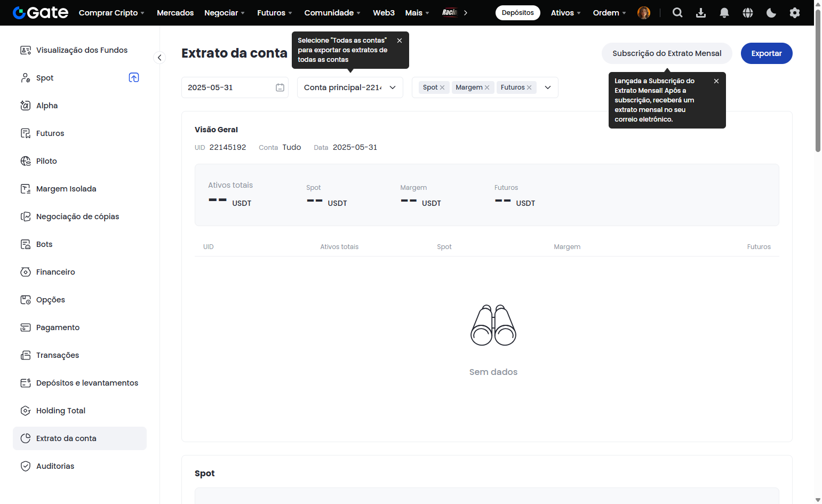The height and width of the screenshot is (504, 822).
Task: Toggle dark mode moon icon
Action: pos(771,13)
